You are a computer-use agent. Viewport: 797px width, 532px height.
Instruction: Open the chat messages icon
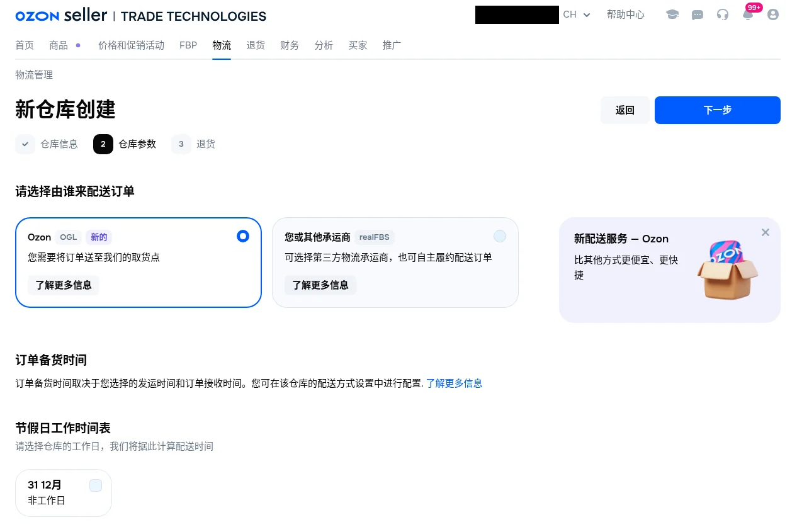pyautogui.click(x=698, y=14)
